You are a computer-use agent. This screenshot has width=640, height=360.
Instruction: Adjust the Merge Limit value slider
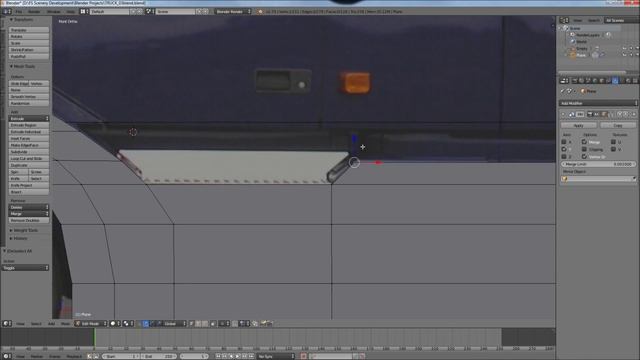tap(598, 164)
